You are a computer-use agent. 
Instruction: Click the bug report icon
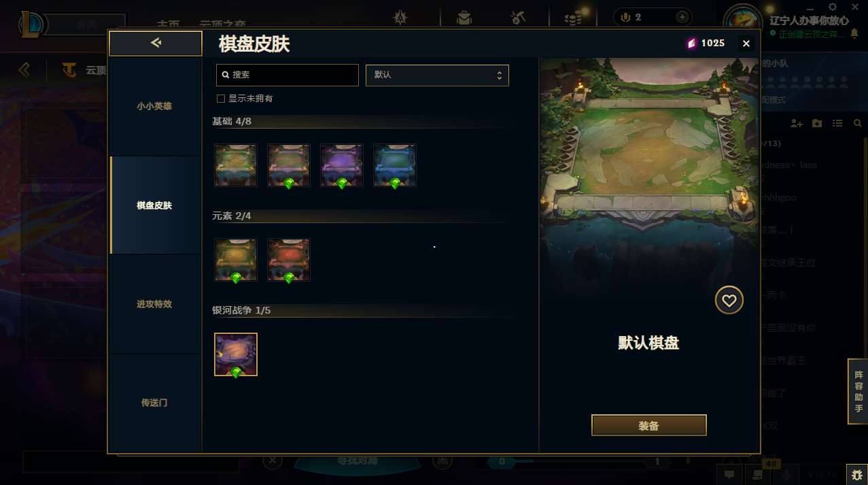(x=856, y=474)
